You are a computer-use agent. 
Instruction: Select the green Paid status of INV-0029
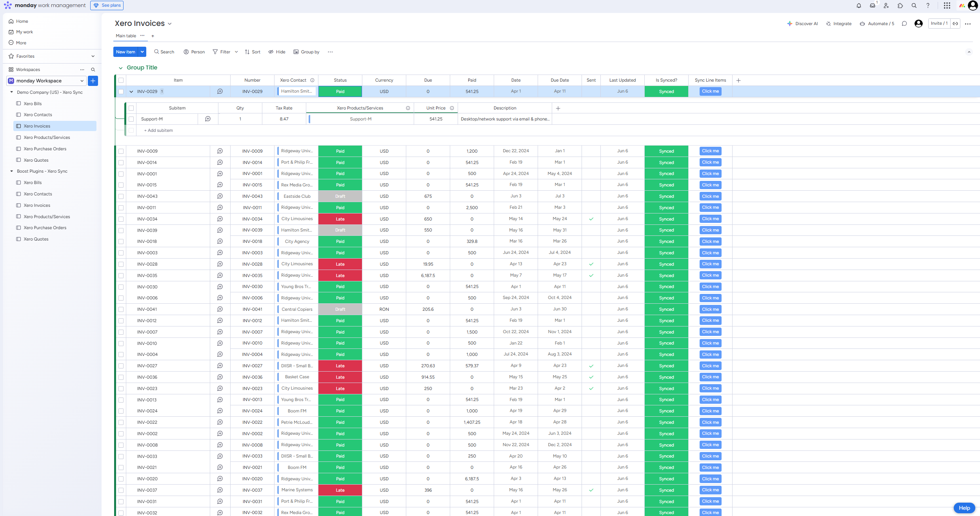pyautogui.click(x=340, y=91)
